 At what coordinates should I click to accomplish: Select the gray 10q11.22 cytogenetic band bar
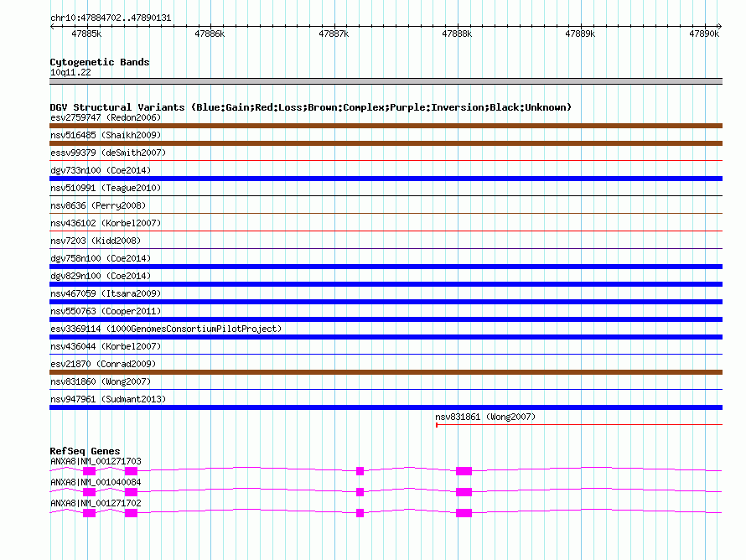[386, 81]
